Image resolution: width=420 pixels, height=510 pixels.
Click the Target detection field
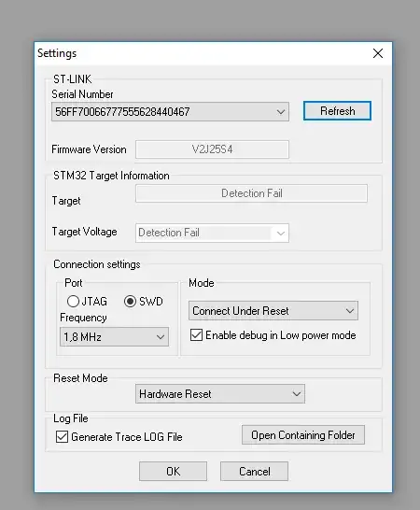pyautogui.click(x=251, y=193)
